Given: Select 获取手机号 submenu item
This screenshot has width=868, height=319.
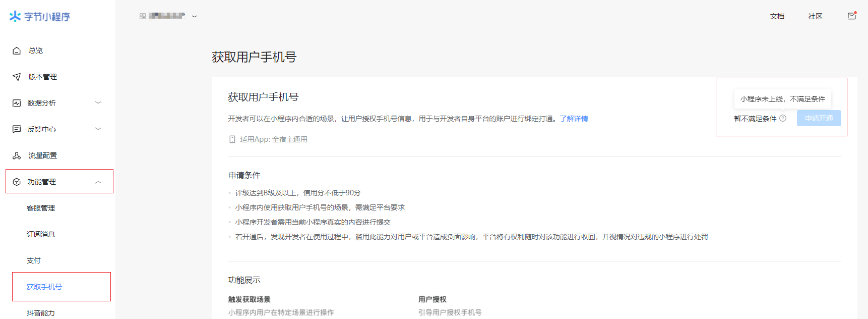Looking at the screenshot, I should 44,287.
